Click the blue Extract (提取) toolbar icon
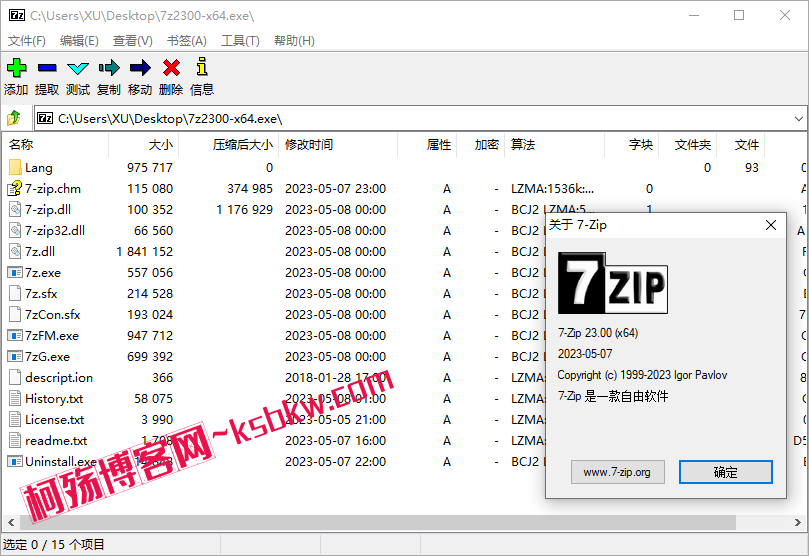Image resolution: width=809 pixels, height=556 pixels. [x=47, y=68]
